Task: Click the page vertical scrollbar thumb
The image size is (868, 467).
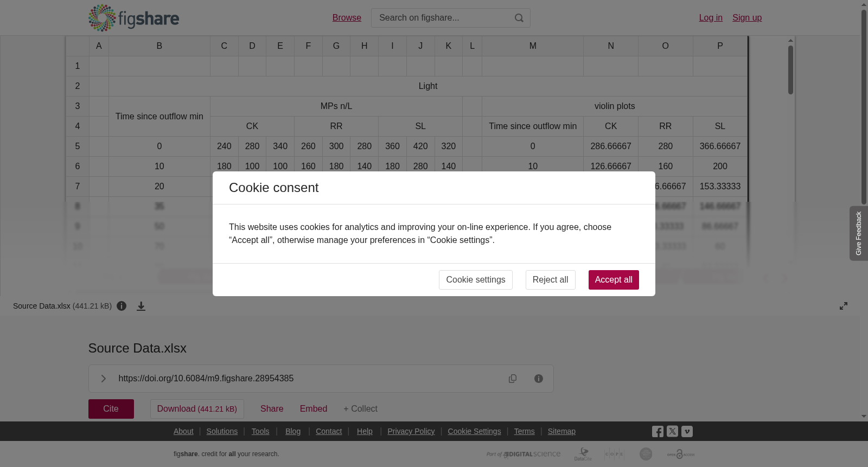Action: (864, 107)
